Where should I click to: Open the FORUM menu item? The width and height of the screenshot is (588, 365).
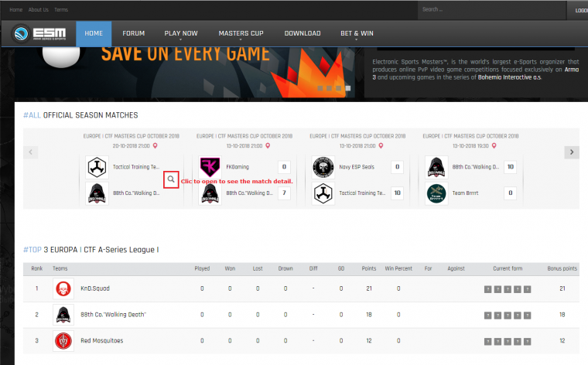click(x=134, y=34)
